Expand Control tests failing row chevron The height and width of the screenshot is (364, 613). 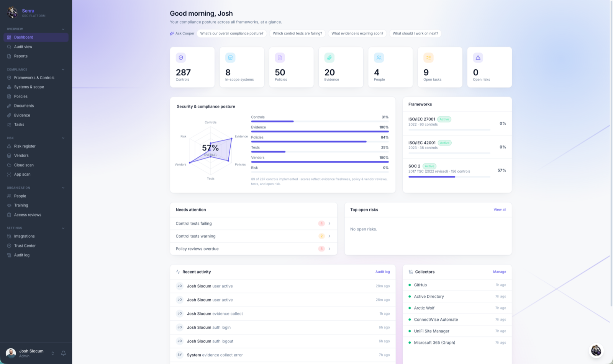click(329, 224)
